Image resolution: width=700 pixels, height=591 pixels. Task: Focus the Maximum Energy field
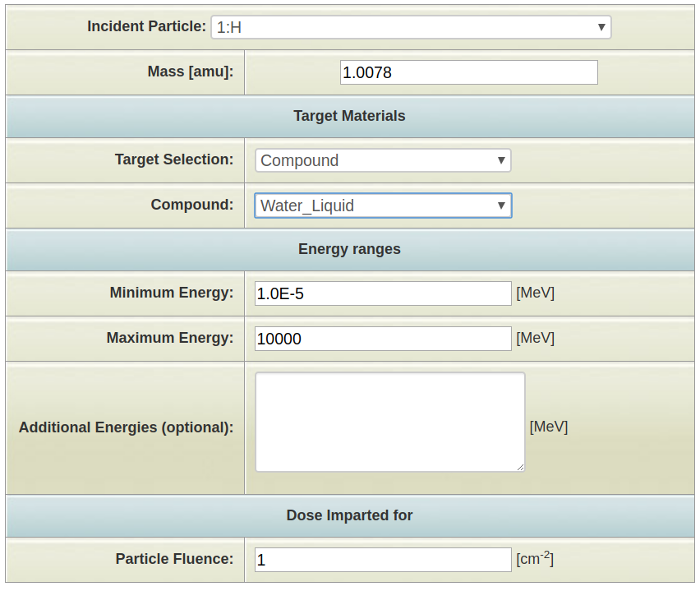coord(383,338)
